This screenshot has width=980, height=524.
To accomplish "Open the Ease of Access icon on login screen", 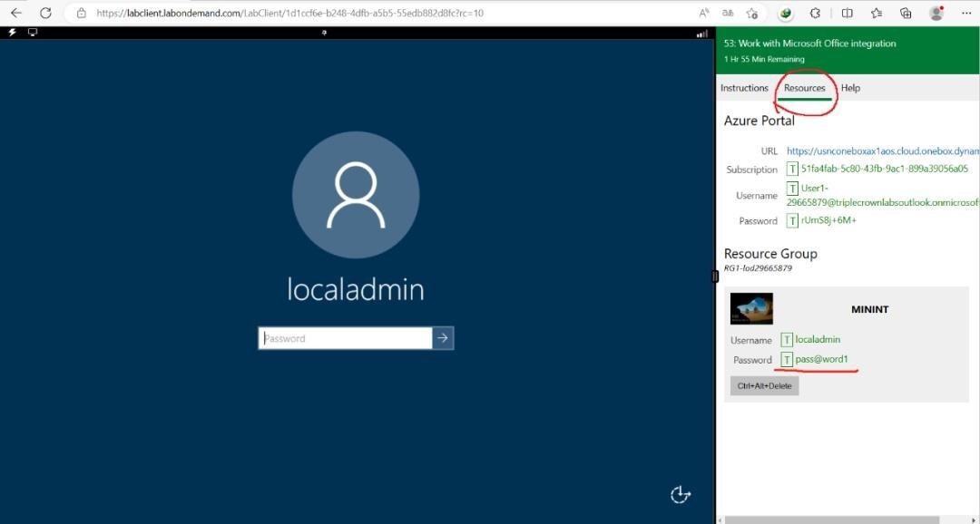I will pos(680,494).
